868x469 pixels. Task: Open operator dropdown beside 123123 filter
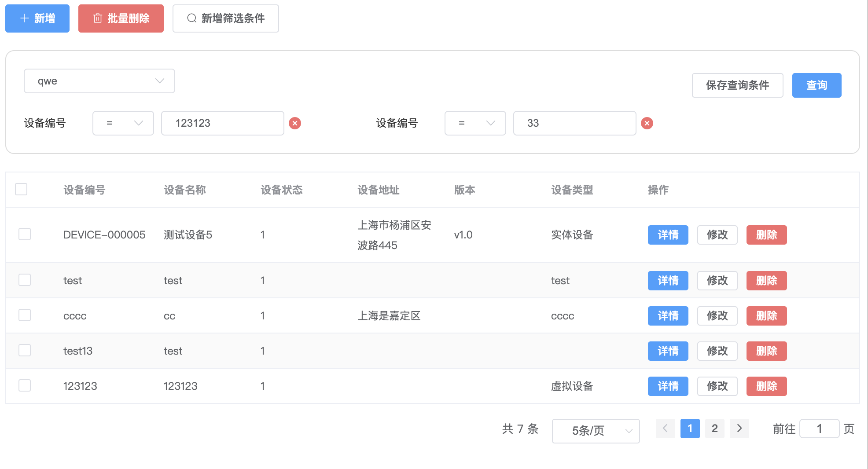click(x=123, y=123)
